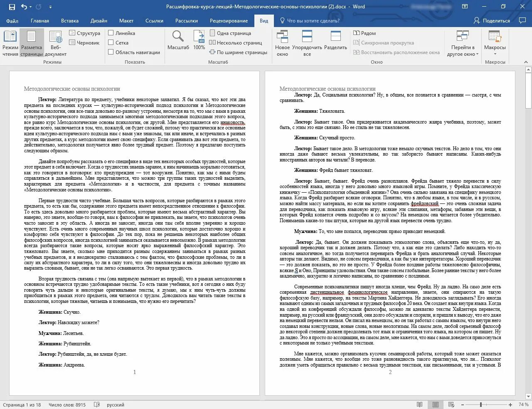Open the Customize Quick Access Toolbar dropdown

(x=50, y=7)
